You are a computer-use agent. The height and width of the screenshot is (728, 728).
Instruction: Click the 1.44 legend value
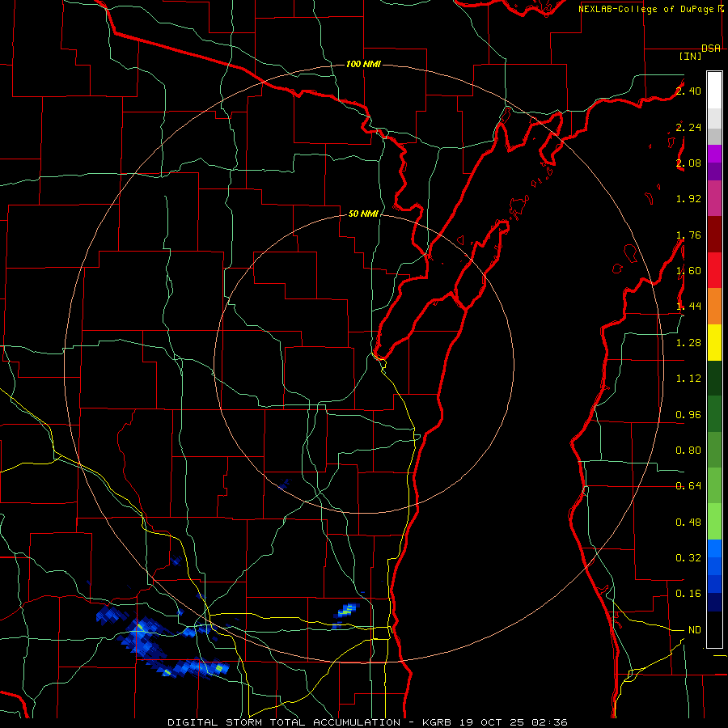(x=688, y=307)
